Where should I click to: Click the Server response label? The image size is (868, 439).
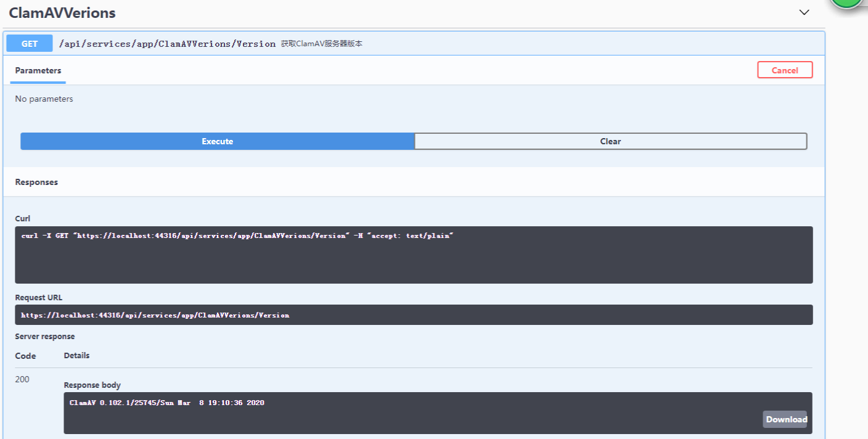(44, 337)
